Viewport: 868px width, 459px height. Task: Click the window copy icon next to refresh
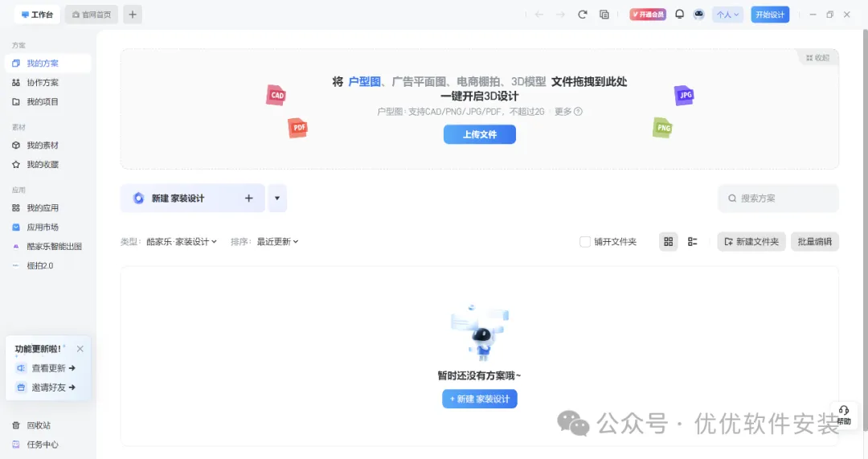pos(604,14)
